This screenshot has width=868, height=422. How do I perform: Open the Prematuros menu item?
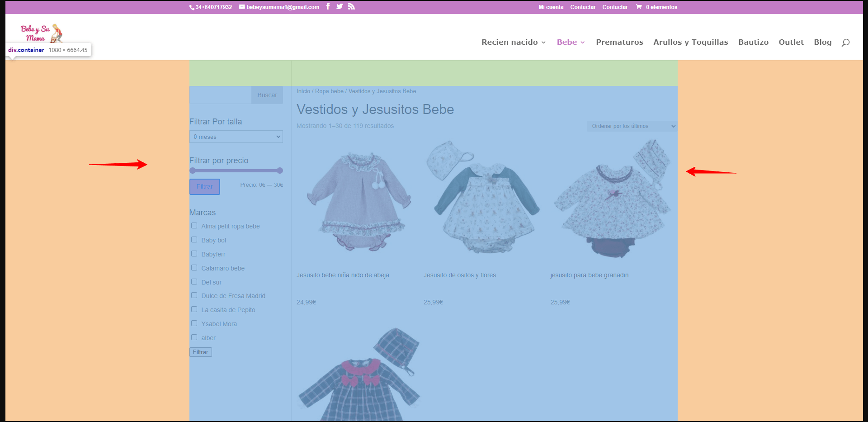coord(619,42)
